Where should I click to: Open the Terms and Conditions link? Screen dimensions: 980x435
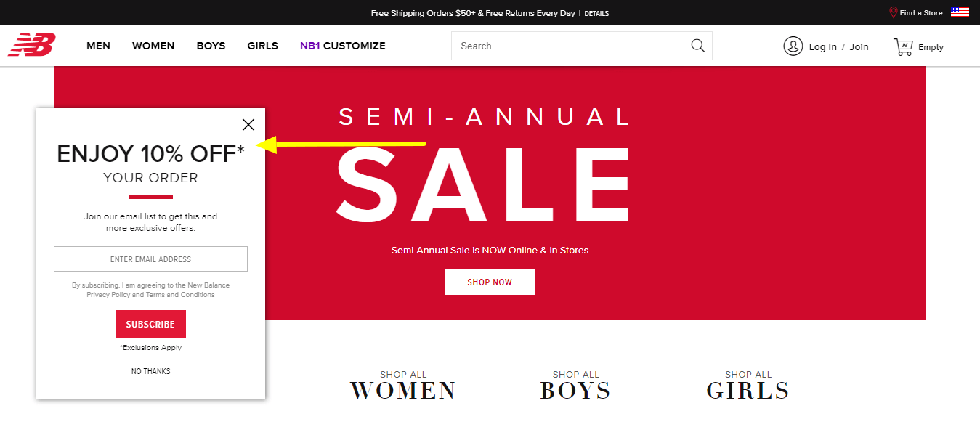point(180,295)
